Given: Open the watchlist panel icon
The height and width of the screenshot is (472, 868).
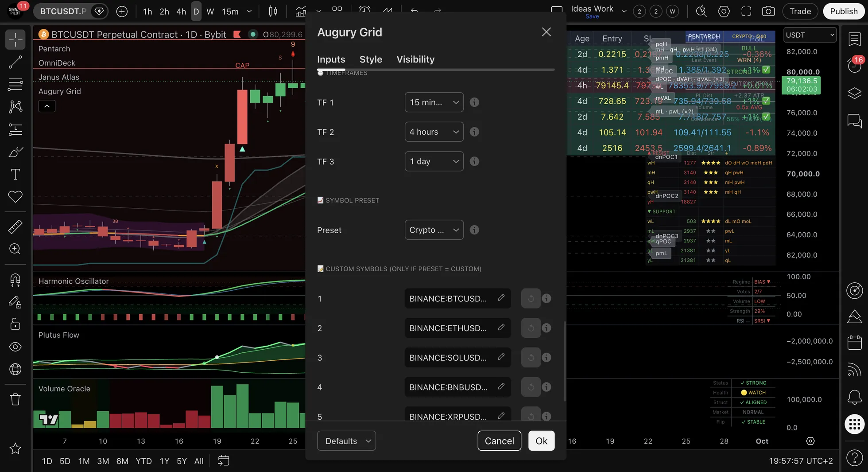Looking at the screenshot, I should (854, 39).
